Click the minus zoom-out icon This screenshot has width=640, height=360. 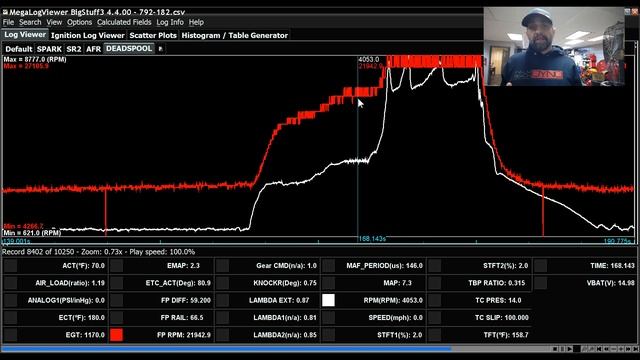(613, 349)
